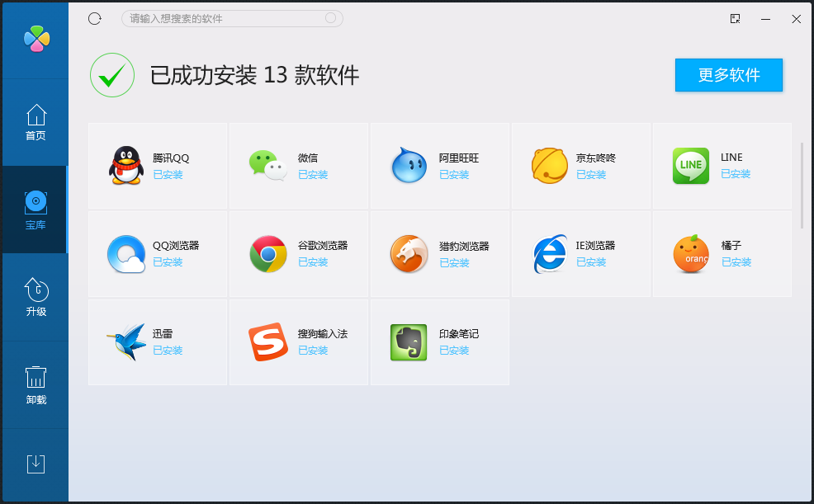
Task: Click the 迅雷 hummingbird icon
Action: pyautogui.click(x=126, y=342)
